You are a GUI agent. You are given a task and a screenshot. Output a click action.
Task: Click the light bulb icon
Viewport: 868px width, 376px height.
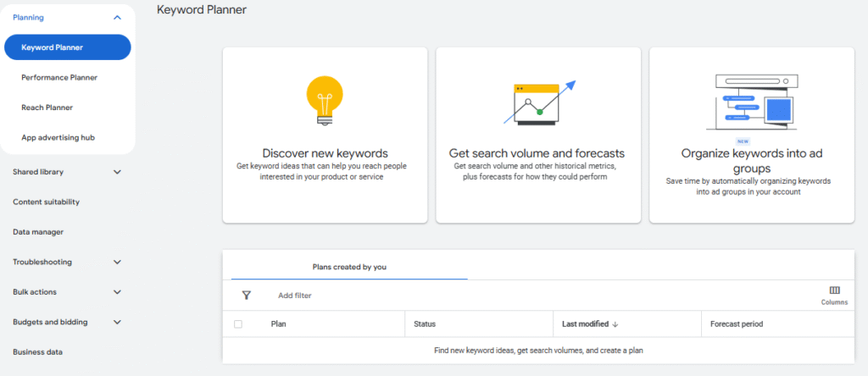(x=325, y=101)
